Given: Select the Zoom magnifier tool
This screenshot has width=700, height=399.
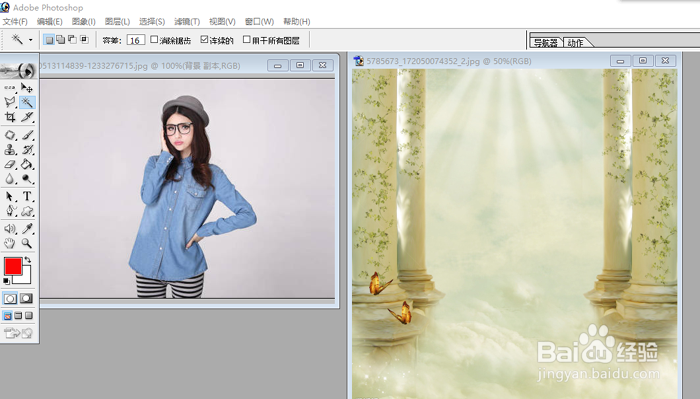Looking at the screenshot, I should click(27, 243).
